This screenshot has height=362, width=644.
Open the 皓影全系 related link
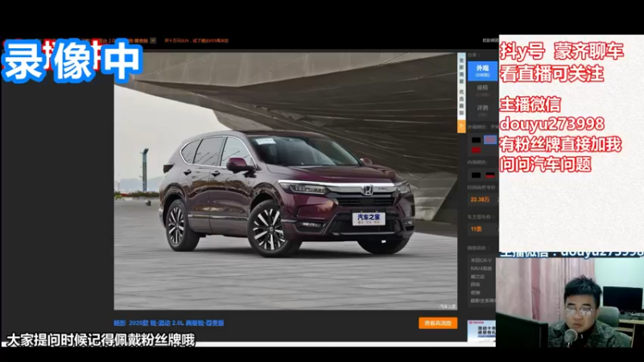point(482,301)
